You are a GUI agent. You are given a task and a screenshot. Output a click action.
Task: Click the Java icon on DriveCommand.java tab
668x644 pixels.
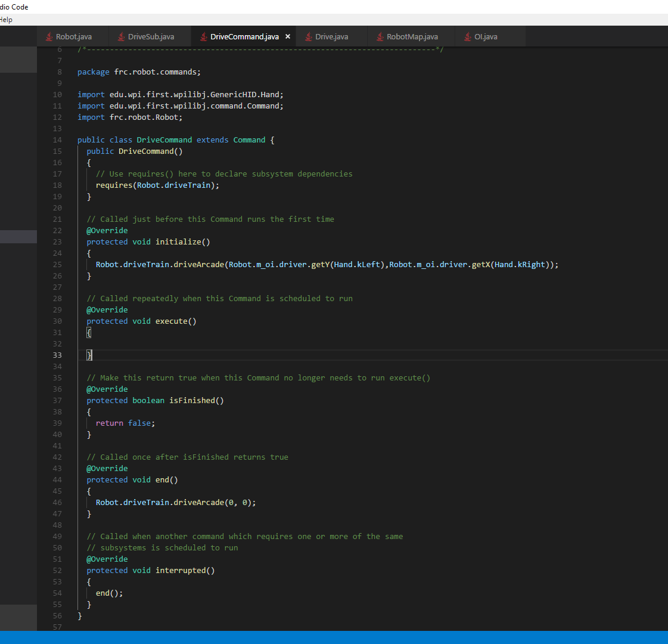tap(204, 36)
